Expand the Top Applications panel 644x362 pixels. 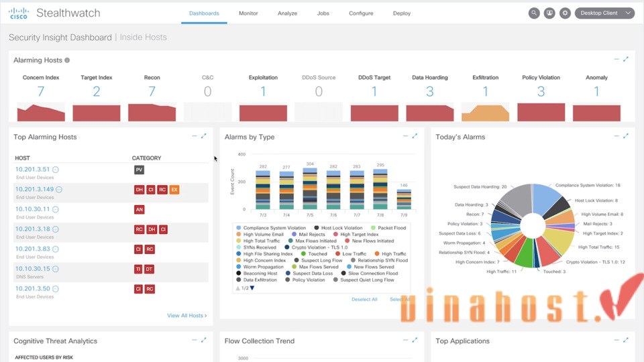tap(626, 340)
